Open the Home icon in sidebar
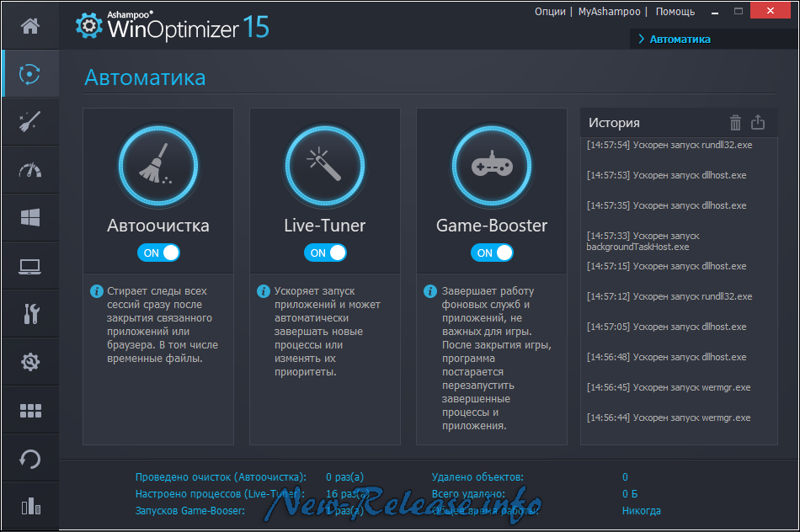Viewport: 800px width, 532px height. (30, 25)
